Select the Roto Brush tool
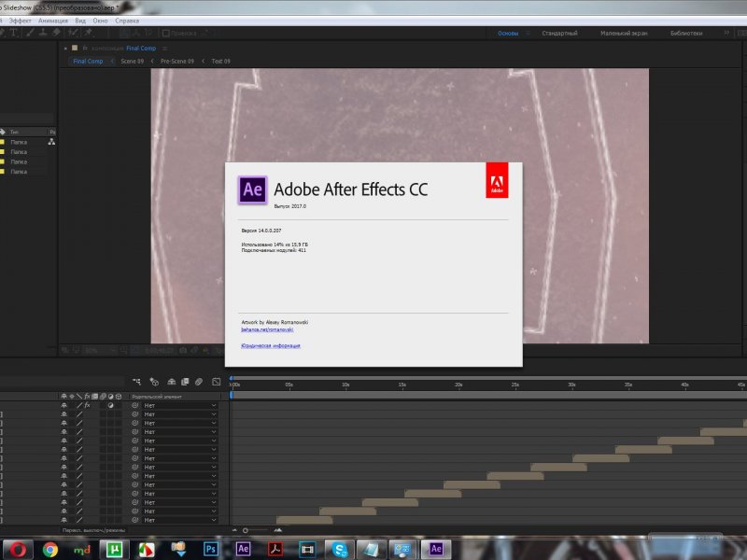This screenshot has width=747, height=560. coord(73,33)
